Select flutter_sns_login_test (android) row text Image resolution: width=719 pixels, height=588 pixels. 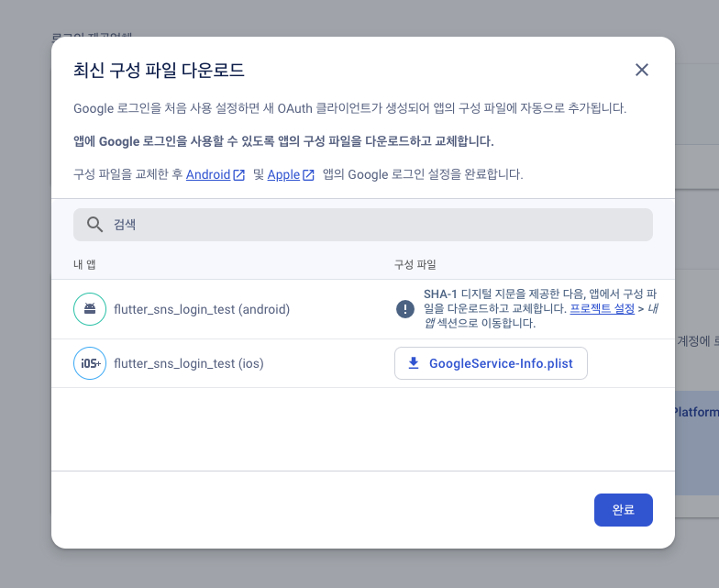pos(202,309)
